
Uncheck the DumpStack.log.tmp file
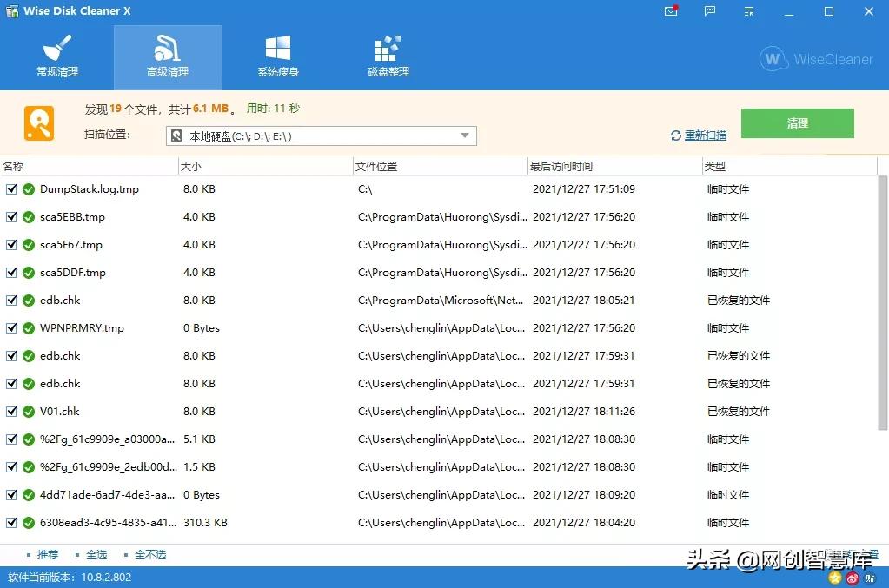pyautogui.click(x=11, y=188)
